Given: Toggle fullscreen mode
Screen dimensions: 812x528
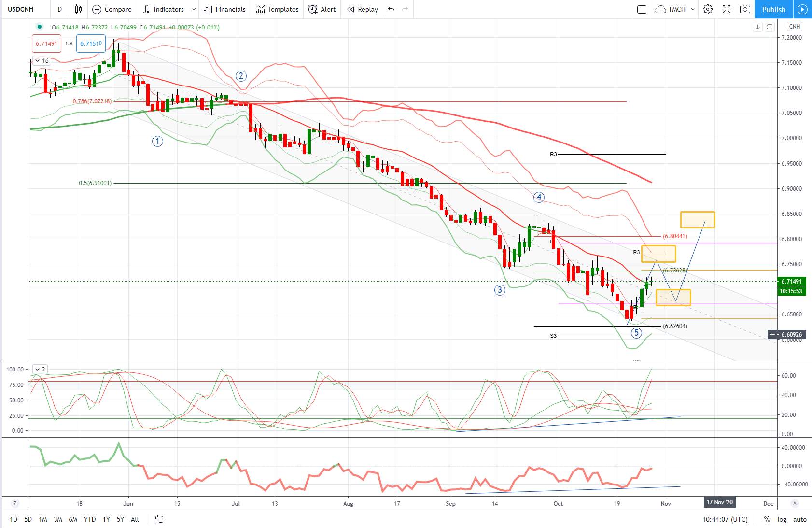Looking at the screenshot, I should 727,9.
